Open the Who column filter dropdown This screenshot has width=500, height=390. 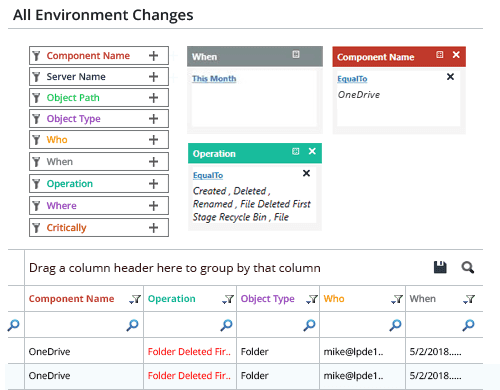397,299
